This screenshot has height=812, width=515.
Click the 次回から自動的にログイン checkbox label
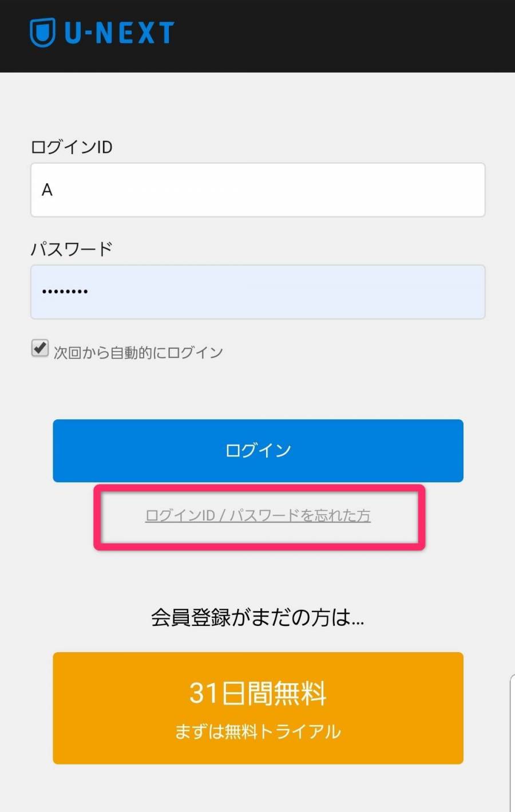(138, 352)
